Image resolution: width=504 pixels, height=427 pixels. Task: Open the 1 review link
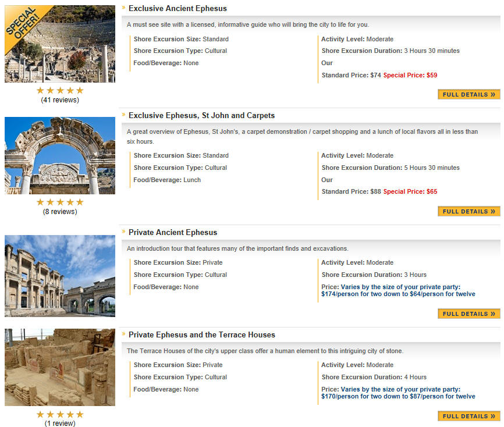(60, 423)
